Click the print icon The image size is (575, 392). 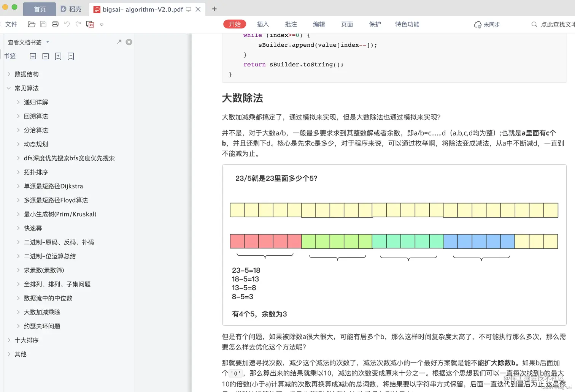click(x=55, y=24)
